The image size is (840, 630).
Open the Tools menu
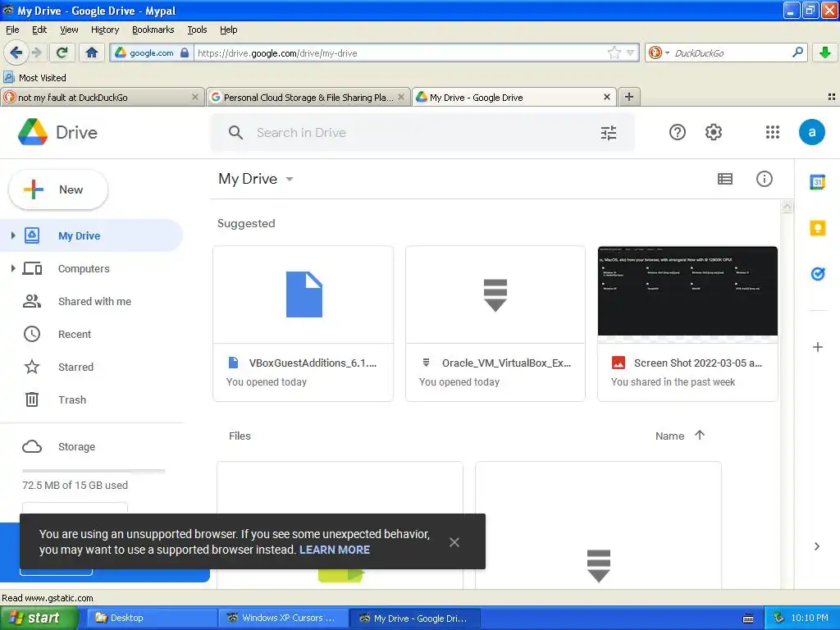click(197, 30)
